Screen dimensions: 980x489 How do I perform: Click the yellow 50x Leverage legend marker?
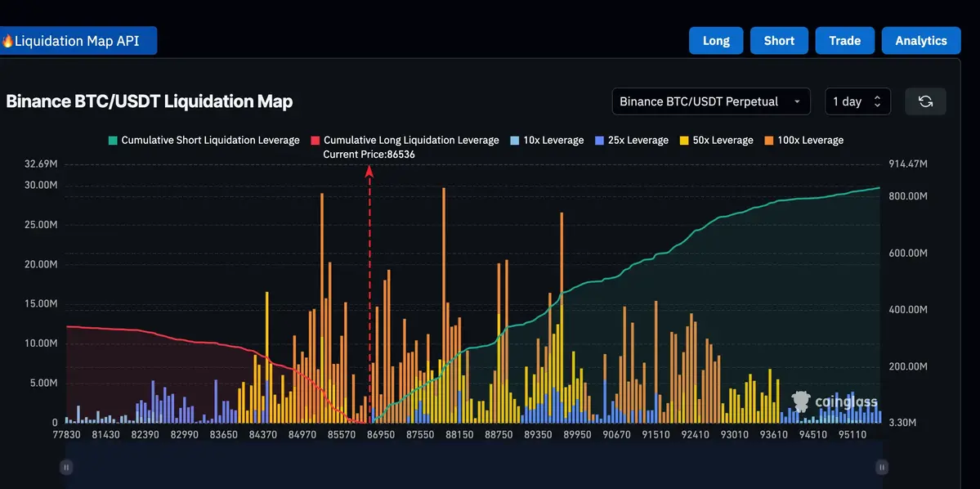684,140
